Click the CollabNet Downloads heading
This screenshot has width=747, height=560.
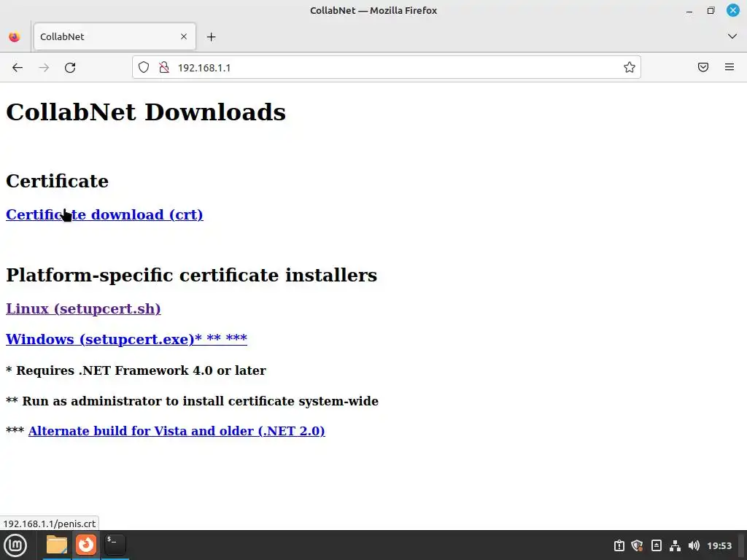146,112
